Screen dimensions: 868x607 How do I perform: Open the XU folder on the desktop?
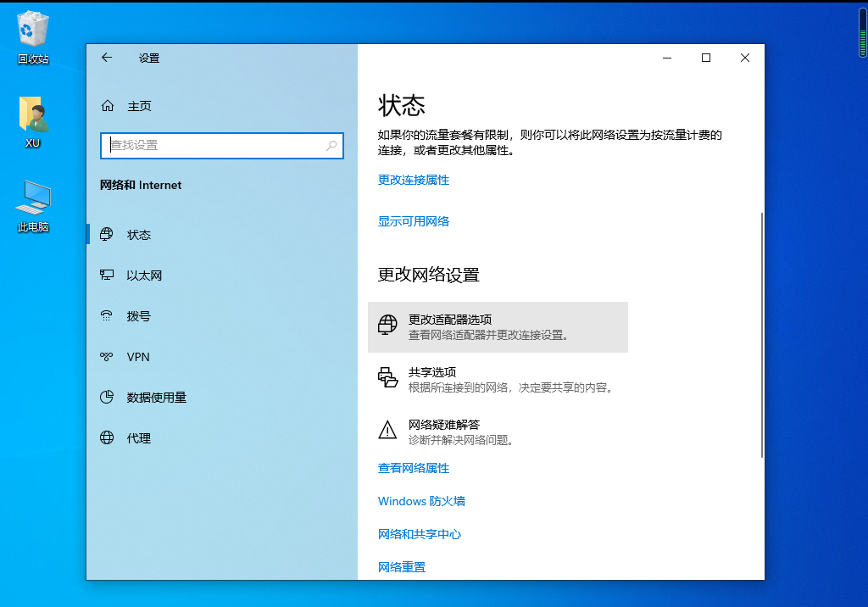[x=32, y=114]
